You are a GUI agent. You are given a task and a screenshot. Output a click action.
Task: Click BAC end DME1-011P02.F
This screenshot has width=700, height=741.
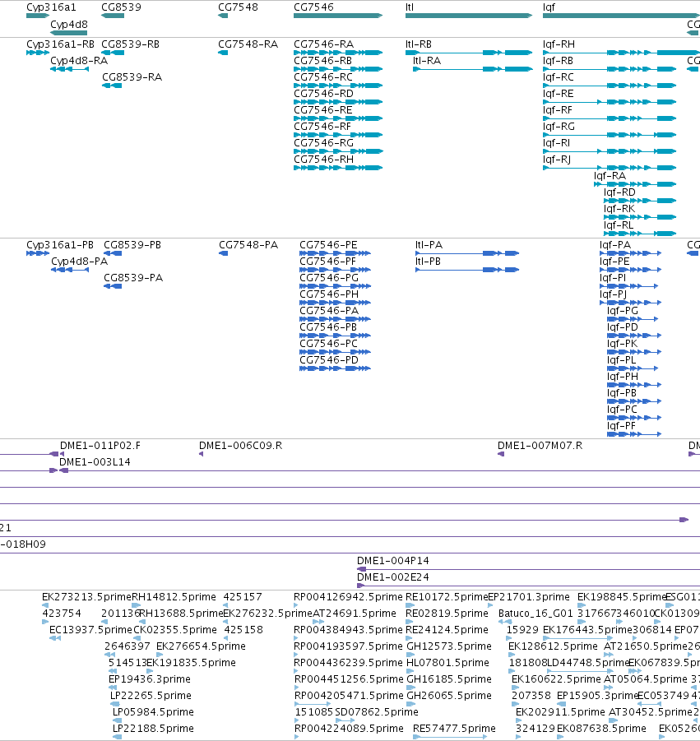(x=100, y=446)
